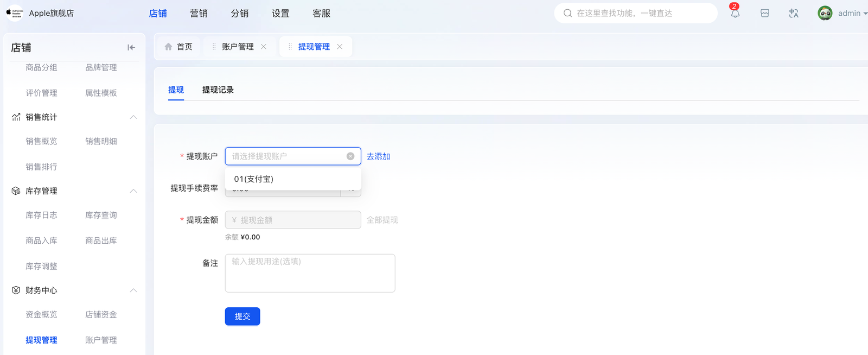Collapse the 库存管理 section
Image resolution: width=868 pixels, height=355 pixels.
133,191
